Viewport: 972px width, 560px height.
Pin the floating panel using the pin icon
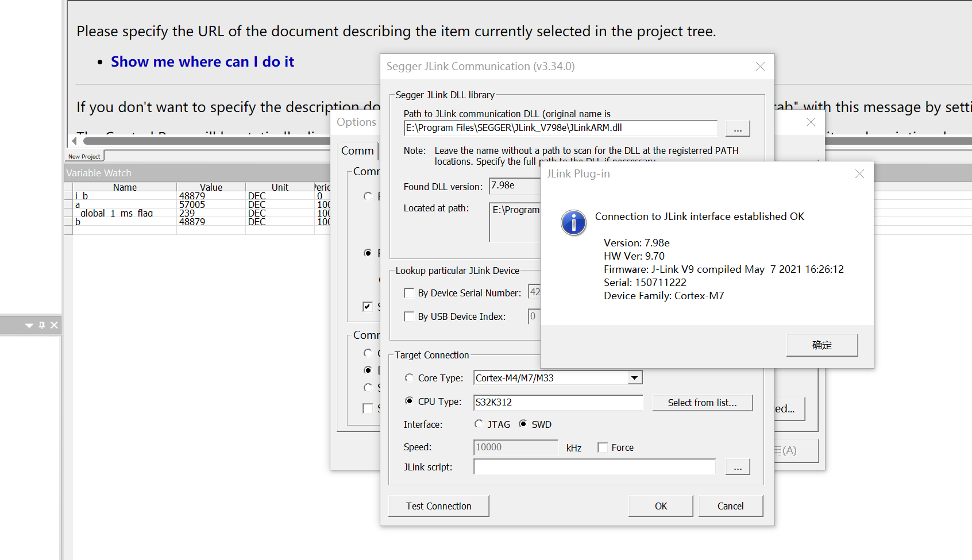41,325
